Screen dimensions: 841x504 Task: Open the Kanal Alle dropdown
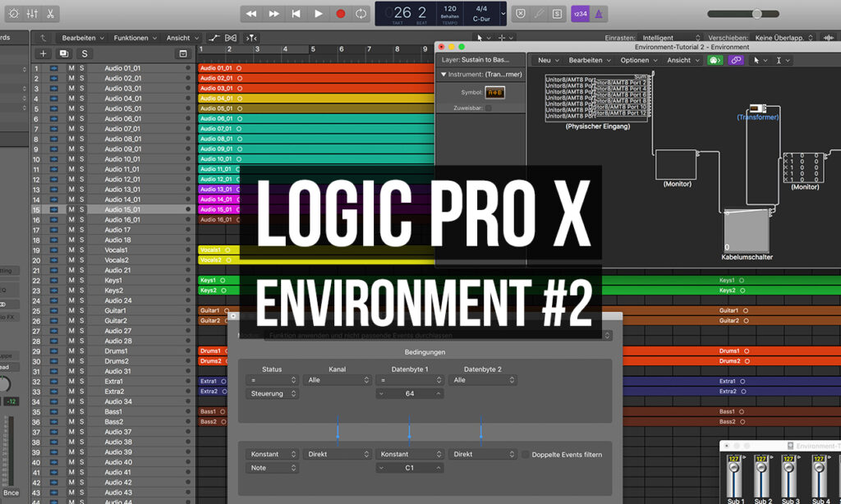pyautogui.click(x=337, y=380)
